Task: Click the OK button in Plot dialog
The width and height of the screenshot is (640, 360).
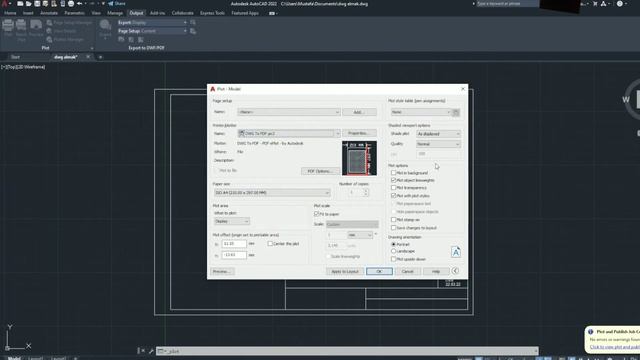Action: [379, 271]
